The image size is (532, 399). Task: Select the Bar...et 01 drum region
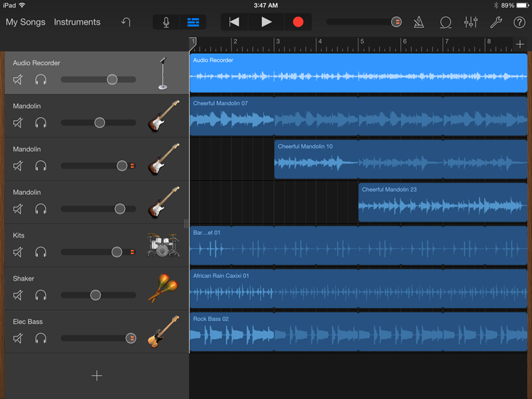358,245
